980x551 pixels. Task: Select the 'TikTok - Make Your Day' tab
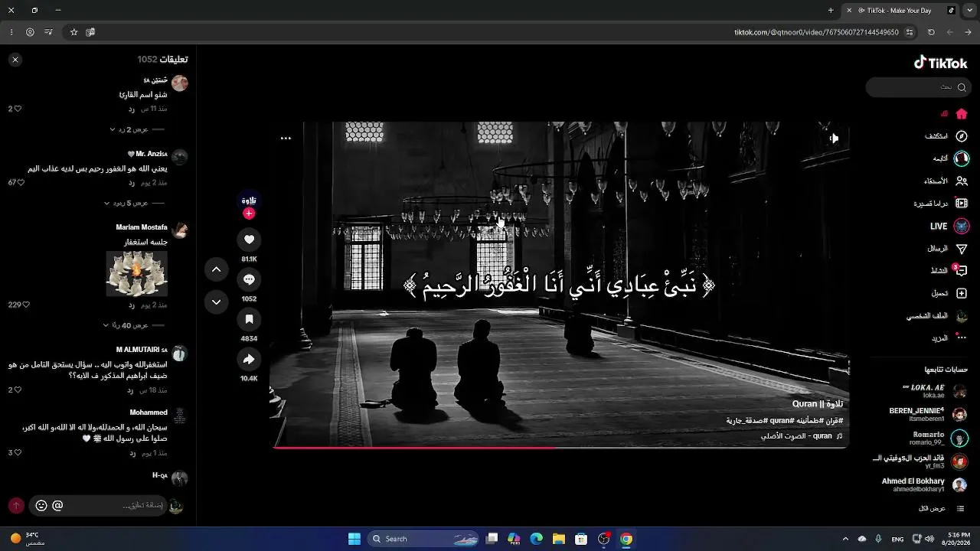900,11
